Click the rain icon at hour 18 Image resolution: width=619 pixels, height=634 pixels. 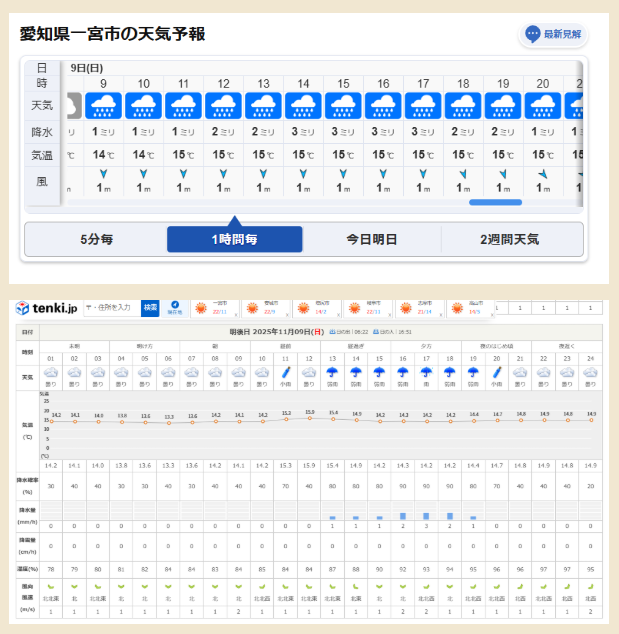tap(463, 105)
